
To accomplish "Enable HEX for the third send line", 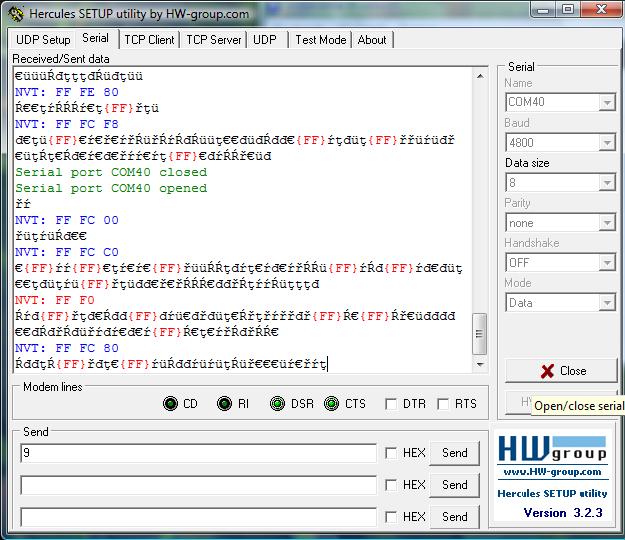I will coord(391,517).
